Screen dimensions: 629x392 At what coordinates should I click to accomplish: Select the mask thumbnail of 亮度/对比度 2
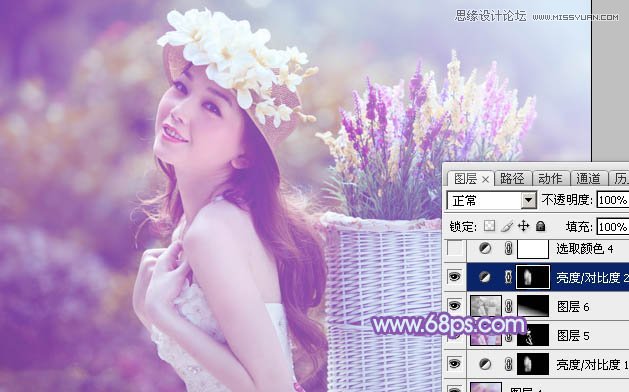533,277
